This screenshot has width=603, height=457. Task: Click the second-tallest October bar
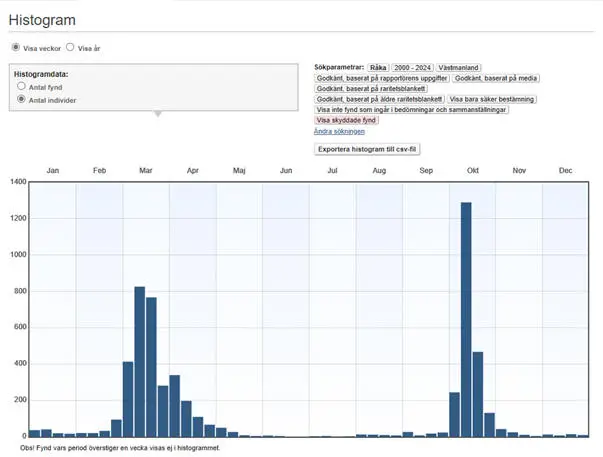point(478,394)
